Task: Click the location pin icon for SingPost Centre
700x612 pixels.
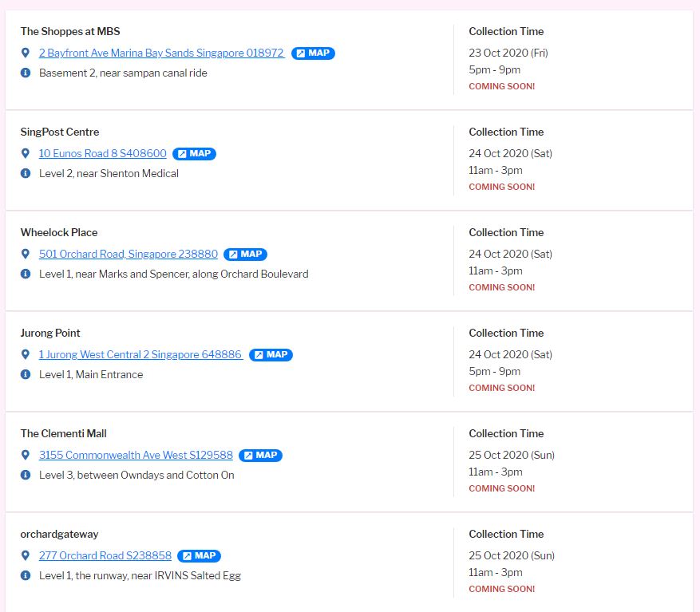Action: pyautogui.click(x=26, y=153)
